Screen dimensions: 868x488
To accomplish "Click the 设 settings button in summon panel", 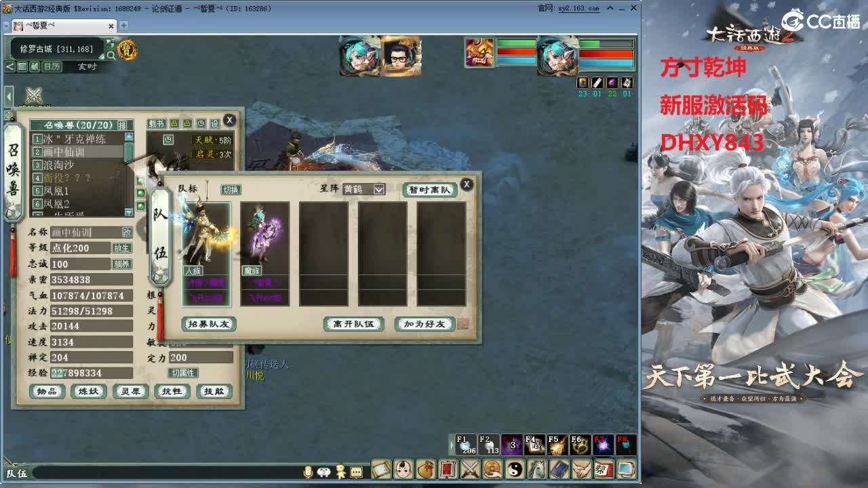I will tap(215, 124).
